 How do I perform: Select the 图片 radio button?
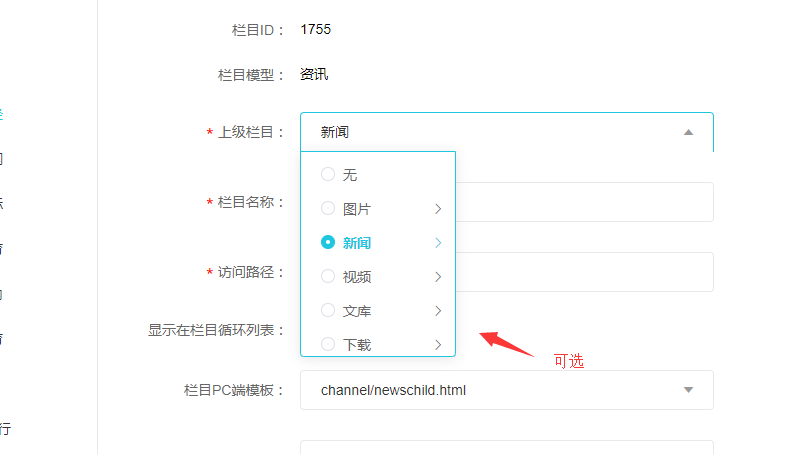pyautogui.click(x=328, y=209)
